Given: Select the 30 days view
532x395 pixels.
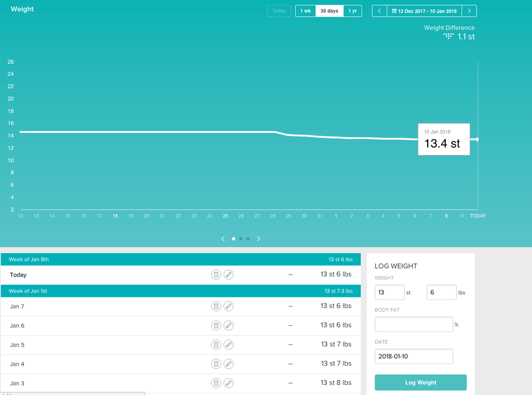Looking at the screenshot, I should (329, 11).
